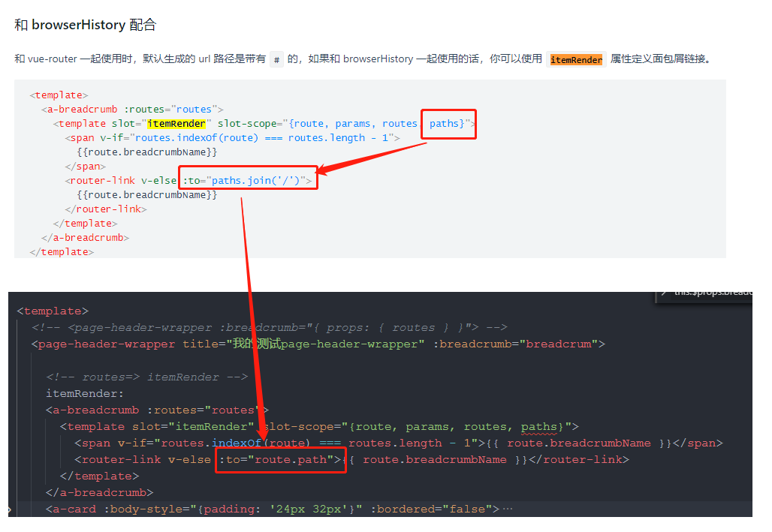This screenshot has width=772, height=532.
Task: Click the red-boxed paths} code snippet
Action: coord(448,123)
